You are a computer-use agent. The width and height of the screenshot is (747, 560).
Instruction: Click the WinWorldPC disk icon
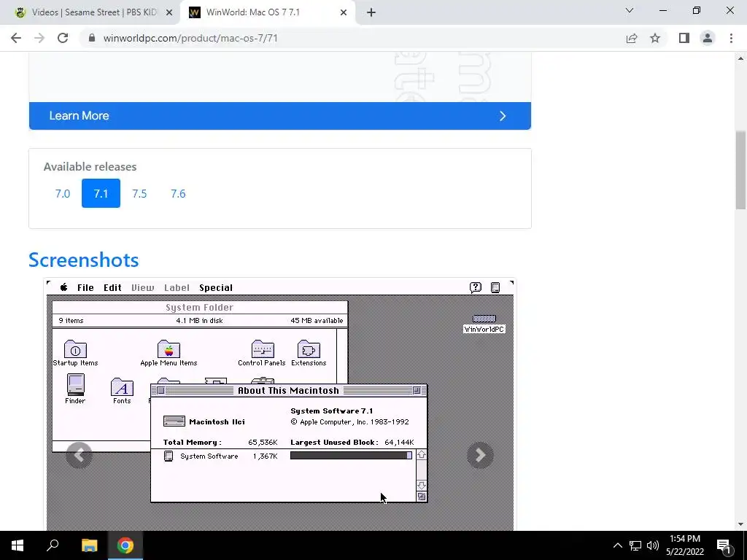pos(484,319)
